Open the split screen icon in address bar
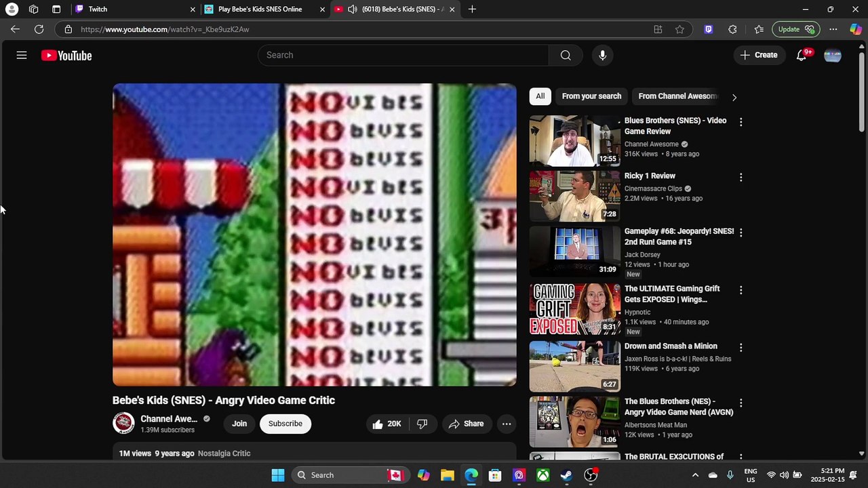 [x=658, y=29]
